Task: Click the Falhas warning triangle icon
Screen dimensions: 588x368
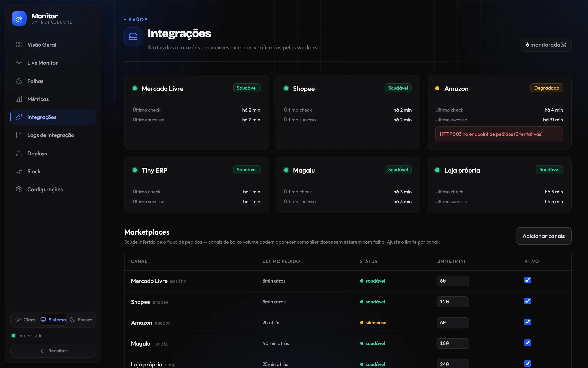Action: point(19,81)
